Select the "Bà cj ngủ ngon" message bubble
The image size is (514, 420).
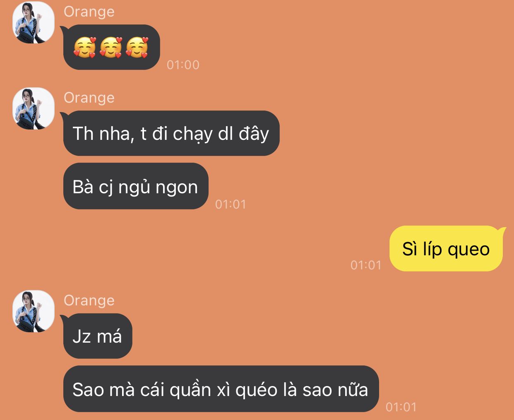tap(136, 186)
